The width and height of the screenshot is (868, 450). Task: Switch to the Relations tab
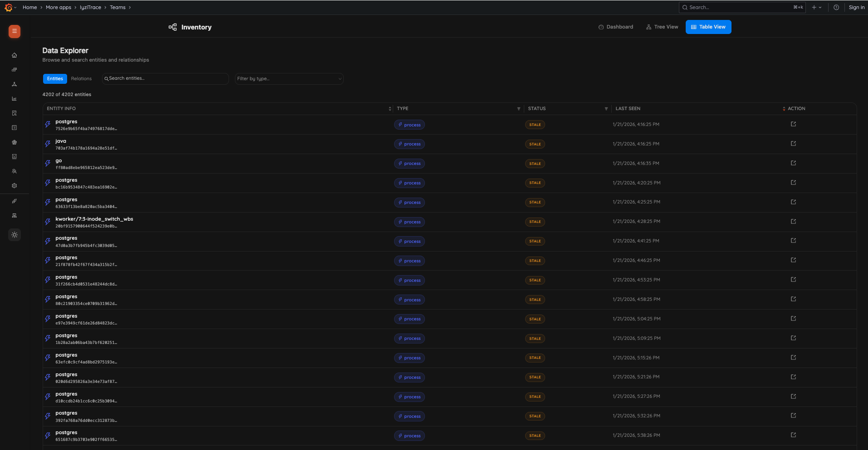pyautogui.click(x=81, y=78)
